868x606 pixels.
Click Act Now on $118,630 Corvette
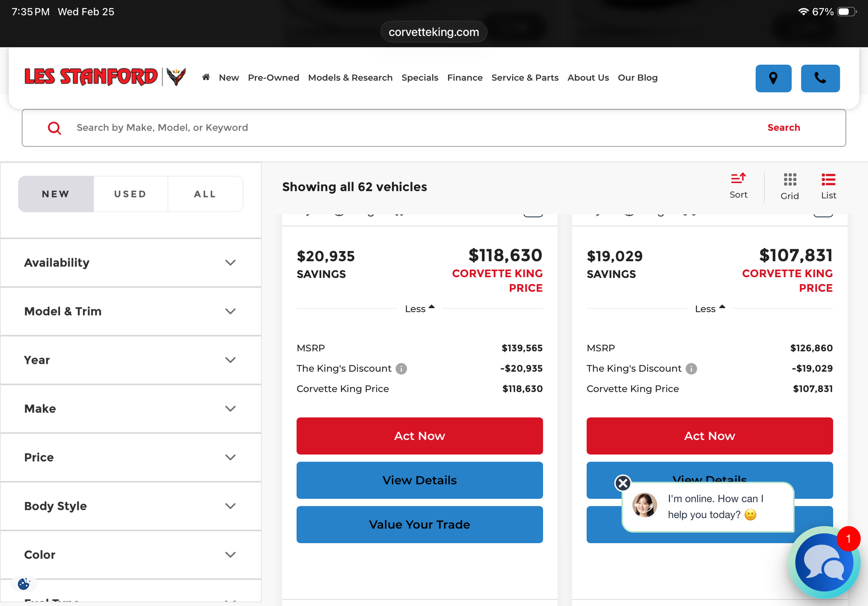[419, 436]
